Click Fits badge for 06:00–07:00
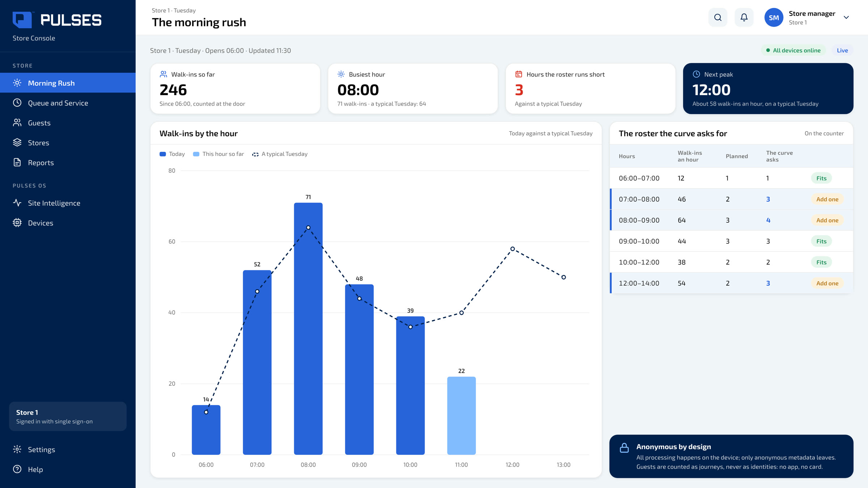The image size is (868, 488). click(821, 178)
